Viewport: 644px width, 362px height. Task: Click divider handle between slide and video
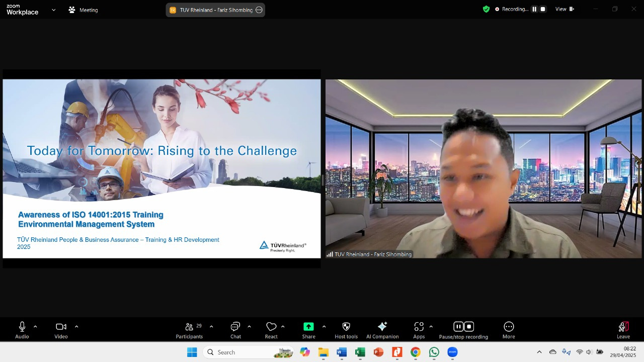tap(323, 180)
